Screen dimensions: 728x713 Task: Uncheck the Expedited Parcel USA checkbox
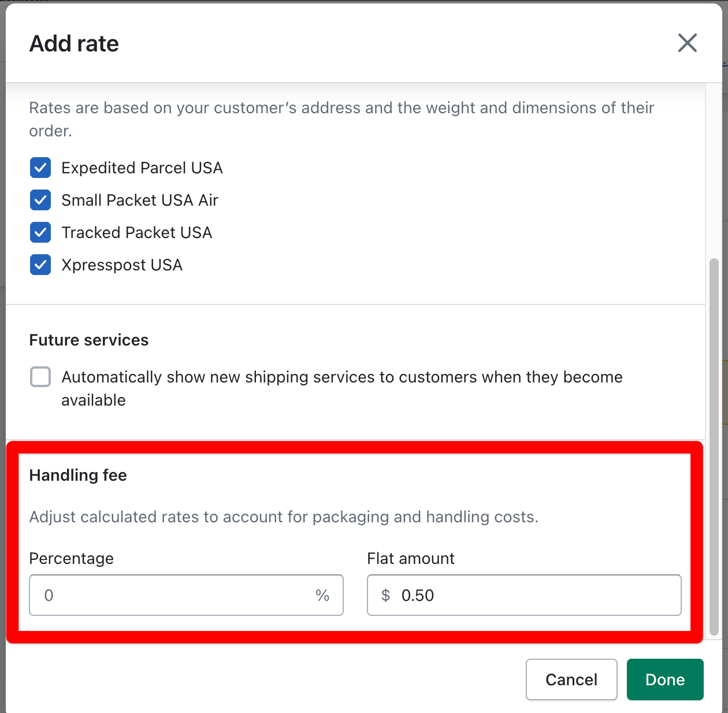point(40,168)
